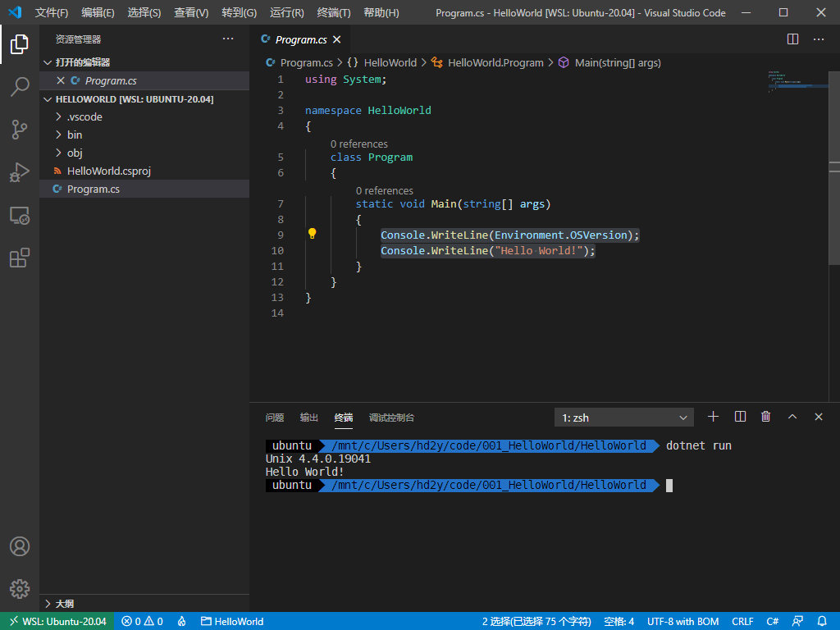Click 0 references above the Main method
The image size is (840, 630).
point(385,190)
